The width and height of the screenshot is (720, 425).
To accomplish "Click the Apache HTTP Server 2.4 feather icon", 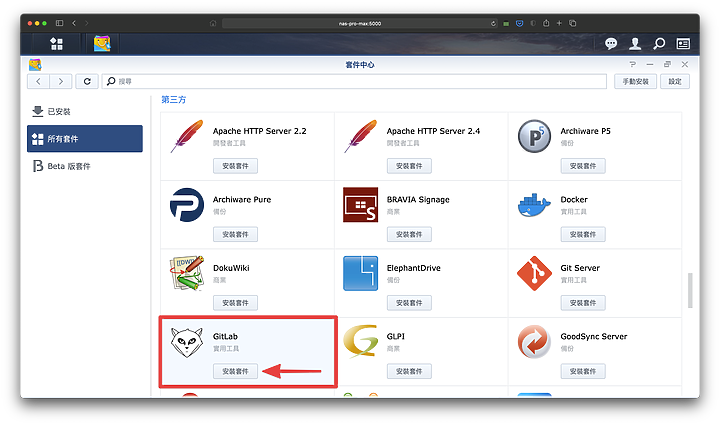I will 360,136.
